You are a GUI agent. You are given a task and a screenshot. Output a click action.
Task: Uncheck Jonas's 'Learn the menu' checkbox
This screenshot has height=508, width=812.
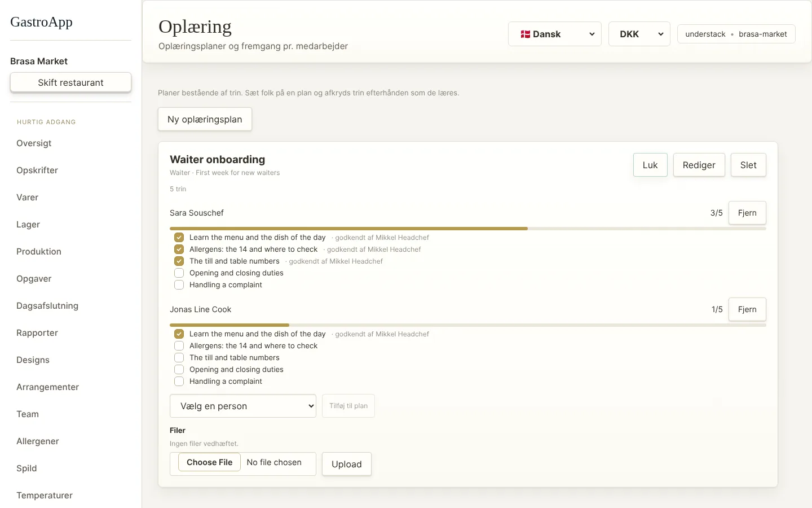pyautogui.click(x=179, y=334)
